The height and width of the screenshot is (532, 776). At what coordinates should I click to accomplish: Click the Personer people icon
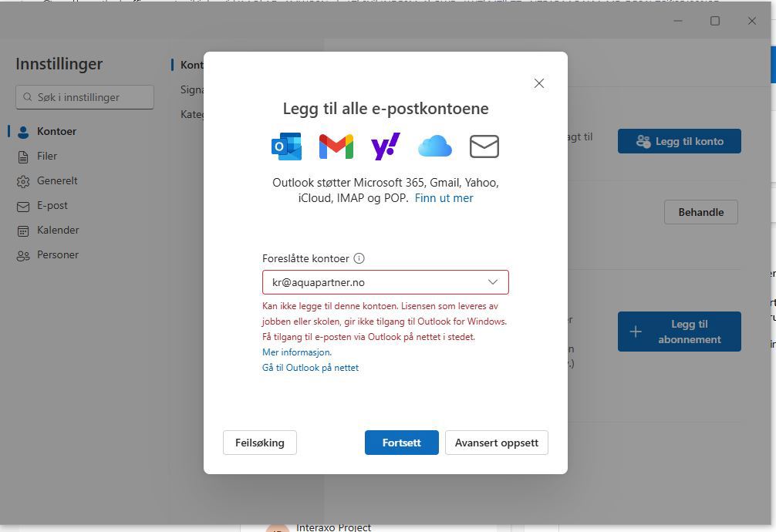coord(23,256)
